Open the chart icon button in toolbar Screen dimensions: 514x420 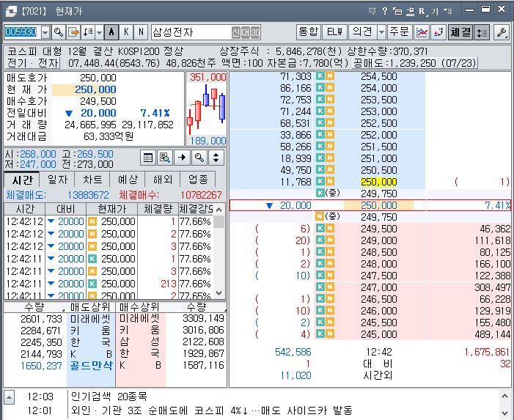pyautogui.click(x=422, y=32)
